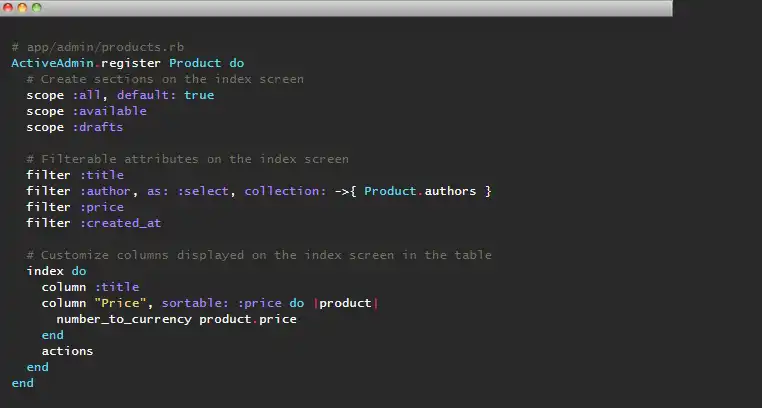Click 'Product' in the lambda block

390,191
